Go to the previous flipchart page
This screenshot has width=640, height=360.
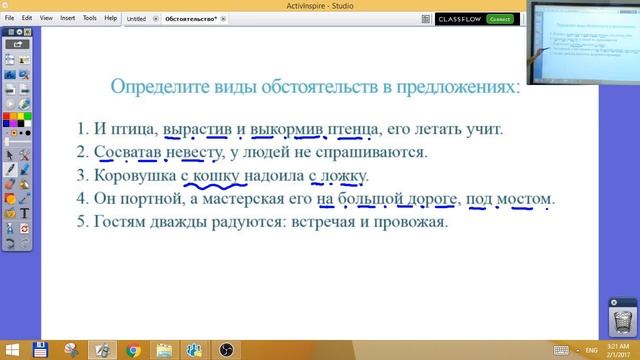point(10,89)
